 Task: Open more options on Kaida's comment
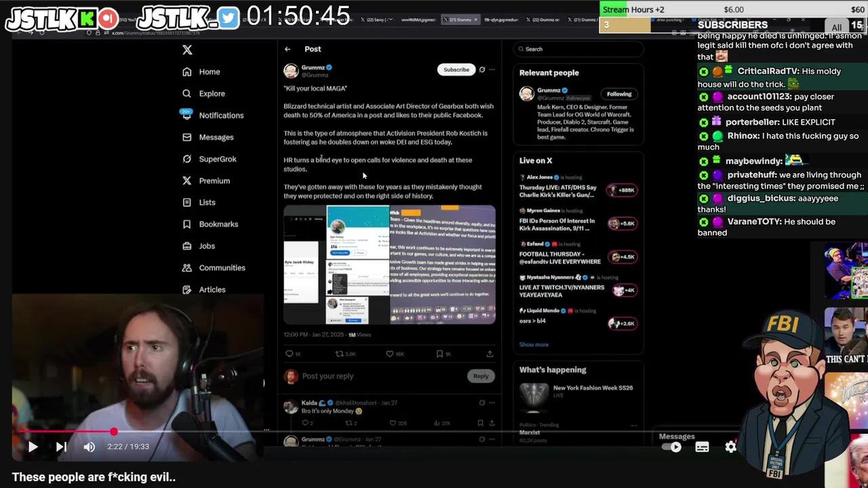492,403
